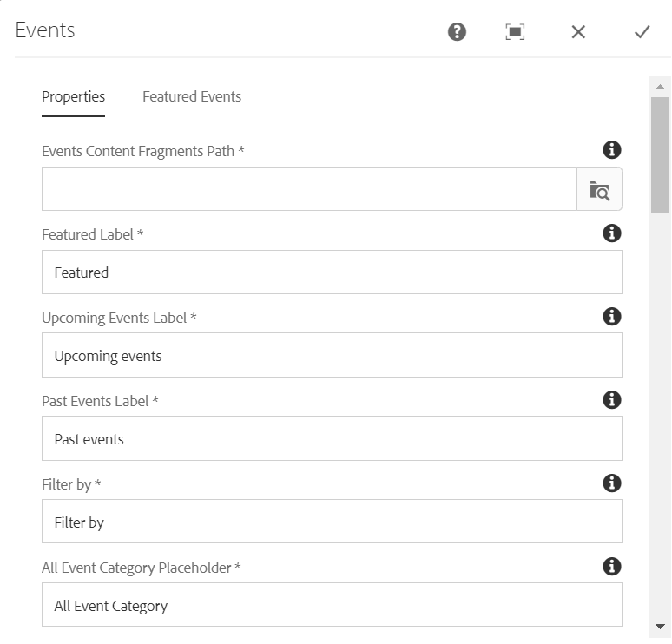The image size is (672, 644).
Task: Show info tooltip for Filter by field
Action: point(612,483)
